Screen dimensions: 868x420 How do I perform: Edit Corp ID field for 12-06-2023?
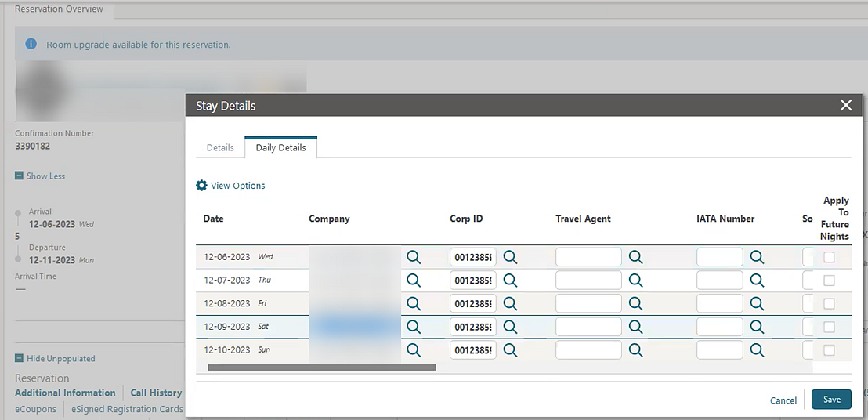tap(473, 257)
